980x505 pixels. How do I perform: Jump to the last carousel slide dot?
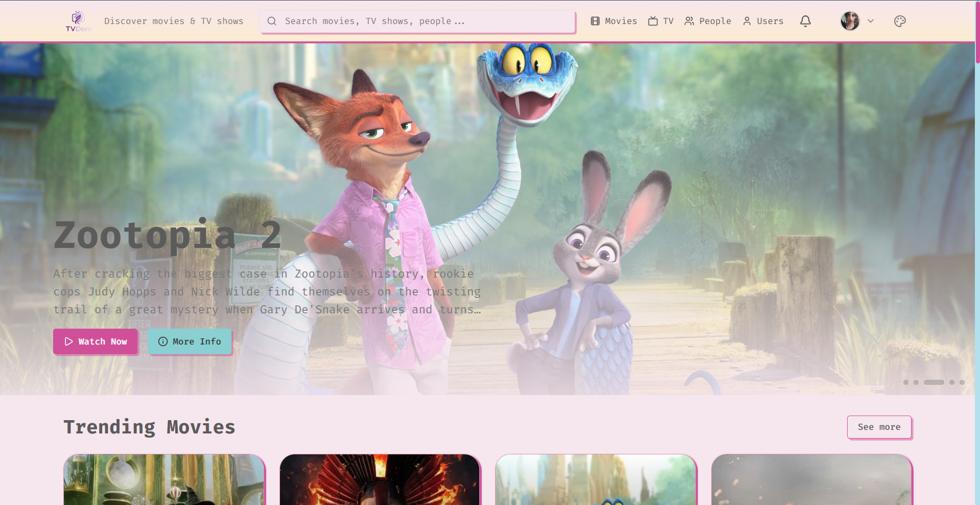click(x=962, y=382)
